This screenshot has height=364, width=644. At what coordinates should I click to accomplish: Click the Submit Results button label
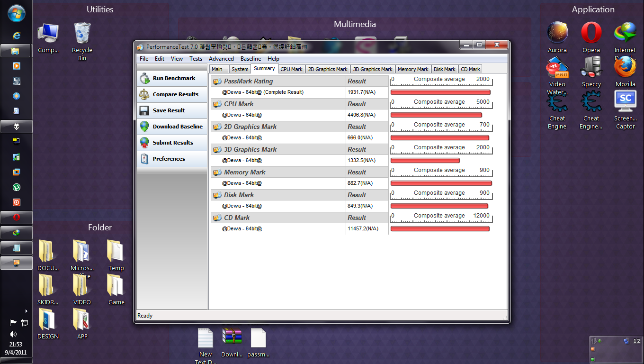[173, 143]
